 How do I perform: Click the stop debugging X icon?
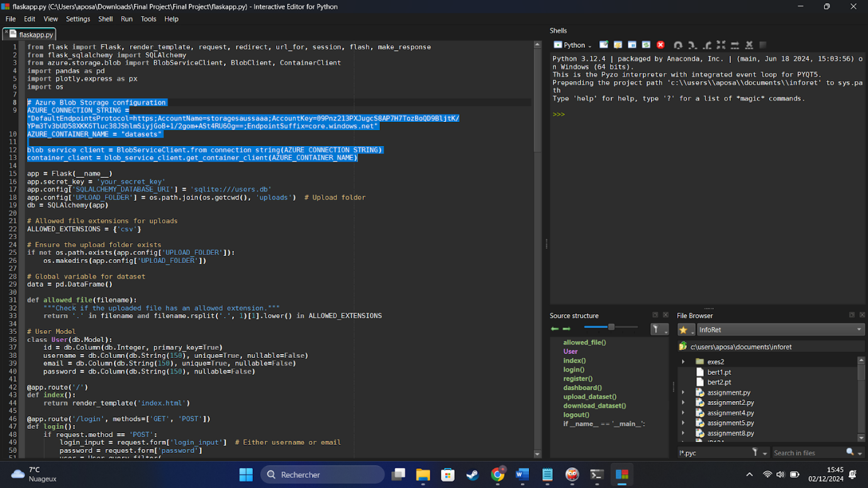[x=749, y=45]
